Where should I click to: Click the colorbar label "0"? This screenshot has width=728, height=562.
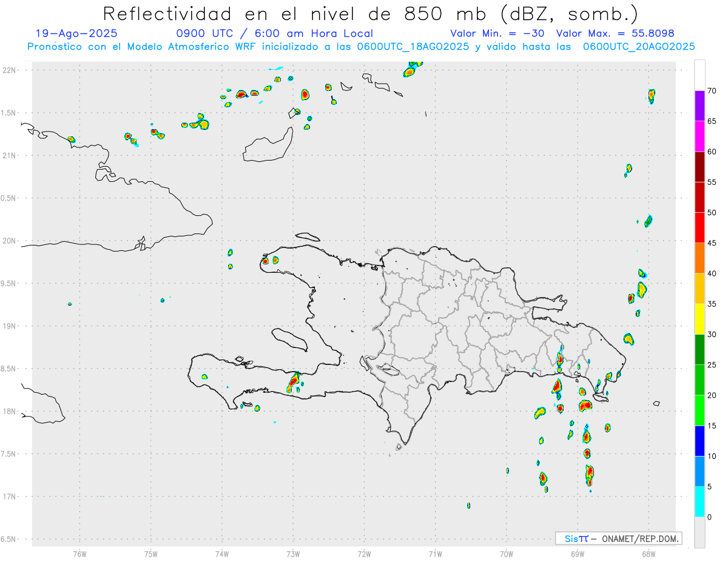click(710, 517)
